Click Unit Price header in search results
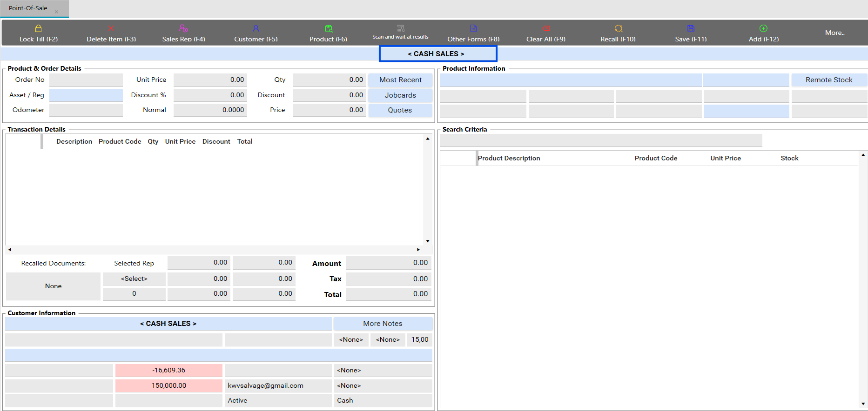 [x=726, y=158]
